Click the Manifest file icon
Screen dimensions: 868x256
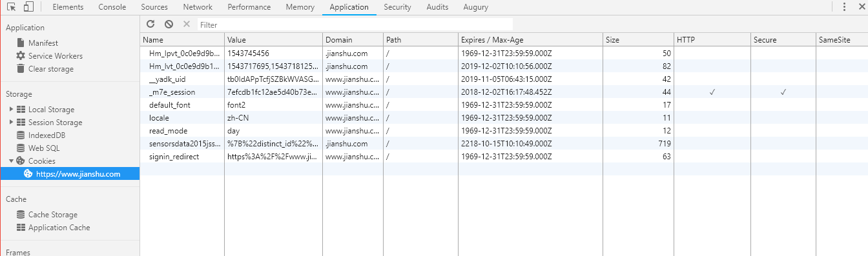coord(21,43)
